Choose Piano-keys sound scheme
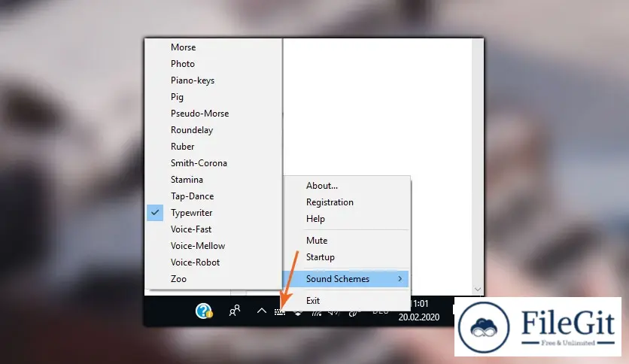The image size is (629, 364). [x=214, y=80]
